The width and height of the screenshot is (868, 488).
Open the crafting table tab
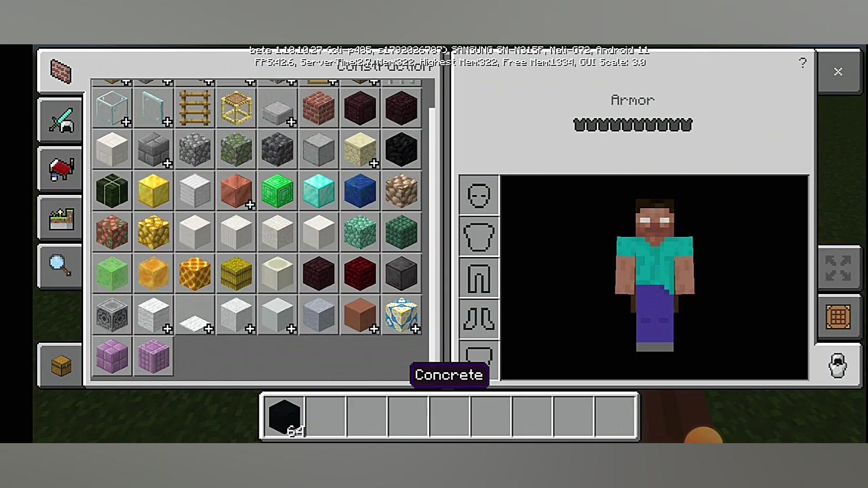click(838, 317)
